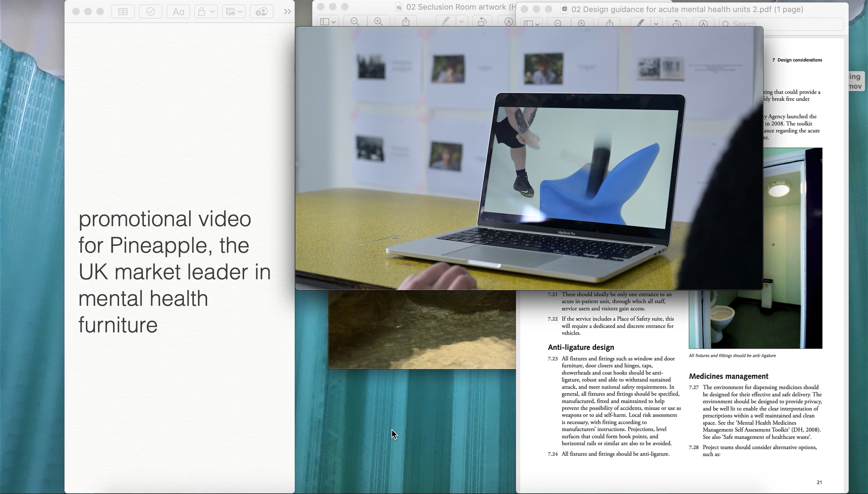Show more Notes toolbar items chevron
Screen dimensions: 868x494
[287, 12]
